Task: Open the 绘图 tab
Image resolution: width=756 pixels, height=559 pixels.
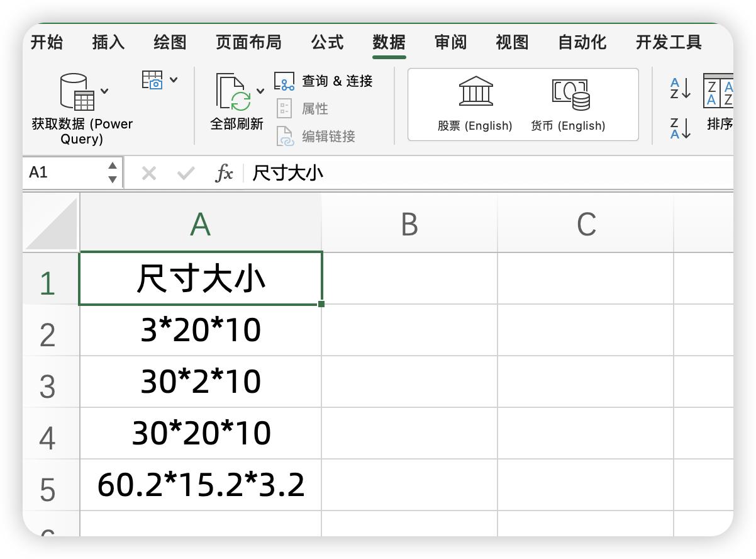Action: [170, 42]
